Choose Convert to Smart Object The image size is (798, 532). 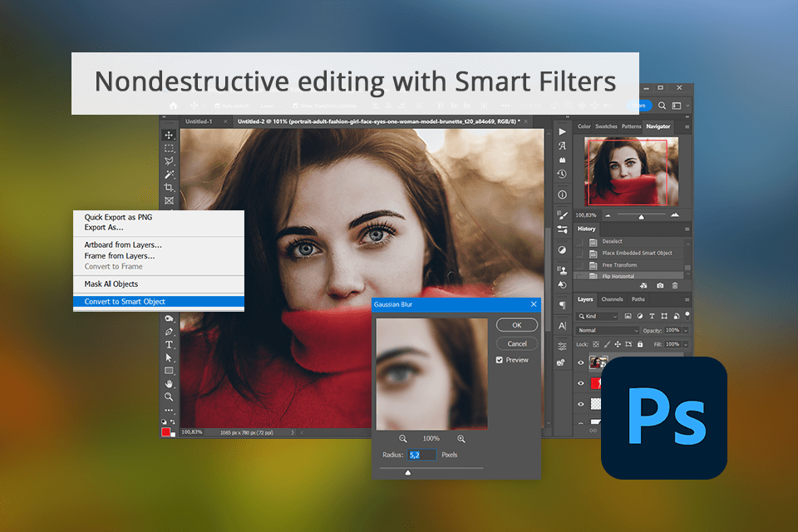(x=125, y=302)
